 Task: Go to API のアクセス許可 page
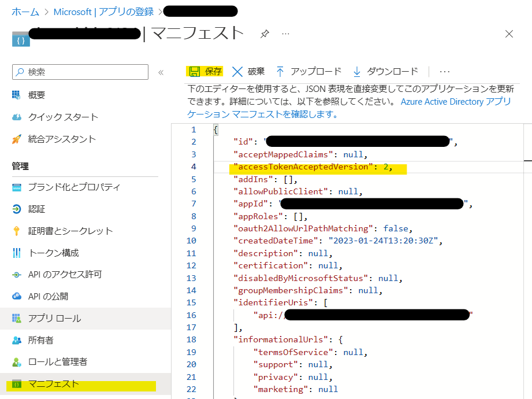[x=65, y=274]
